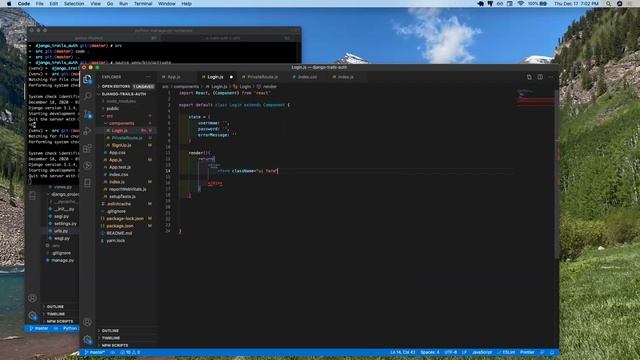This screenshot has width=640, height=360.
Task: Click Ln 14, Col position in status bar
Action: coord(402,352)
